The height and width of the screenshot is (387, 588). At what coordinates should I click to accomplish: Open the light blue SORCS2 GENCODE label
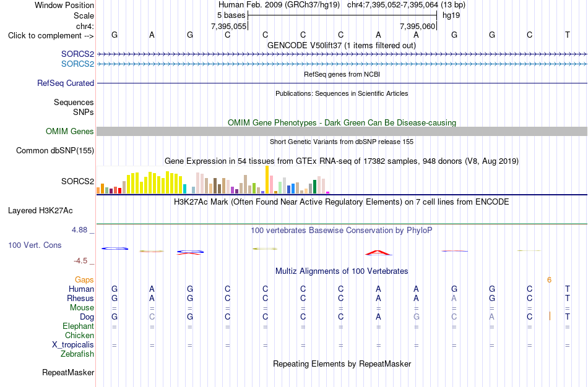point(77,64)
